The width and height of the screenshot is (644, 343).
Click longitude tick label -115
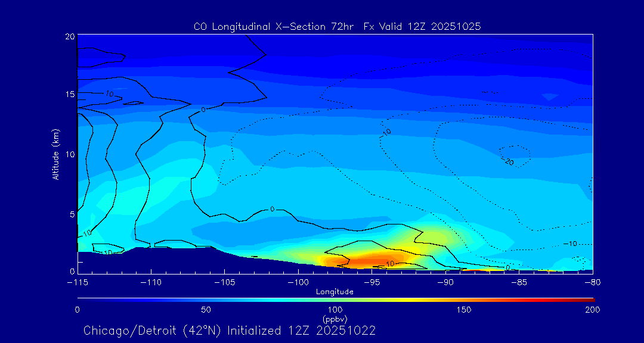coord(78,283)
